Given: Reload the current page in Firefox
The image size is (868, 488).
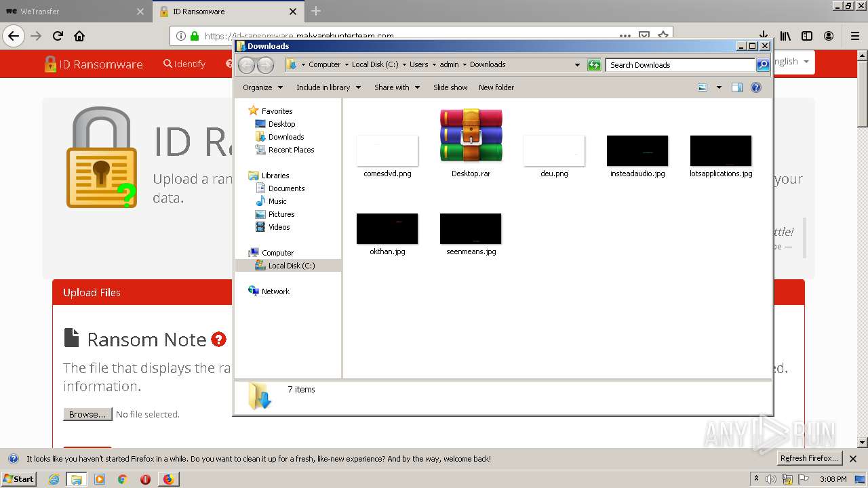Looking at the screenshot, I should tap(58, 36).
